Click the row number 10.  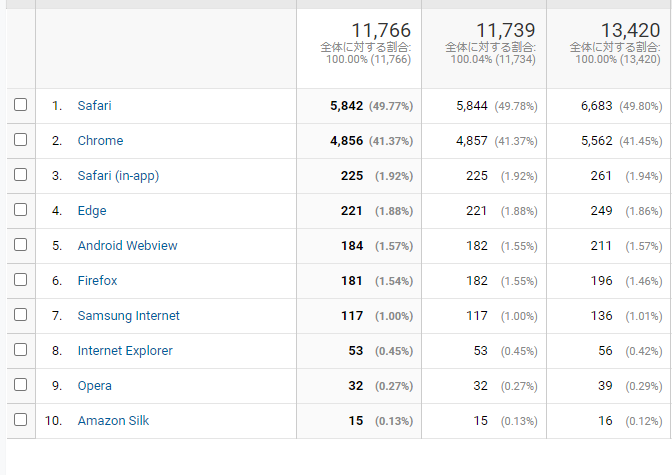click(53, 421)
